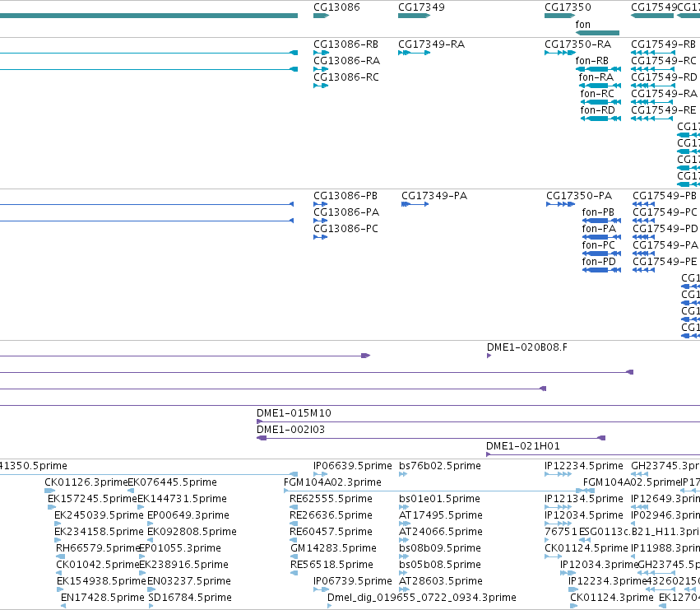Select EST bs76b02.5prime
This screenshot has width=700, height=610.
pyautogui.click(x=440, y=466)
